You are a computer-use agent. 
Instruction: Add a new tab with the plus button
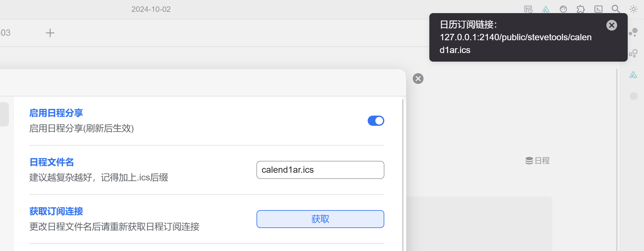point(50,33)
